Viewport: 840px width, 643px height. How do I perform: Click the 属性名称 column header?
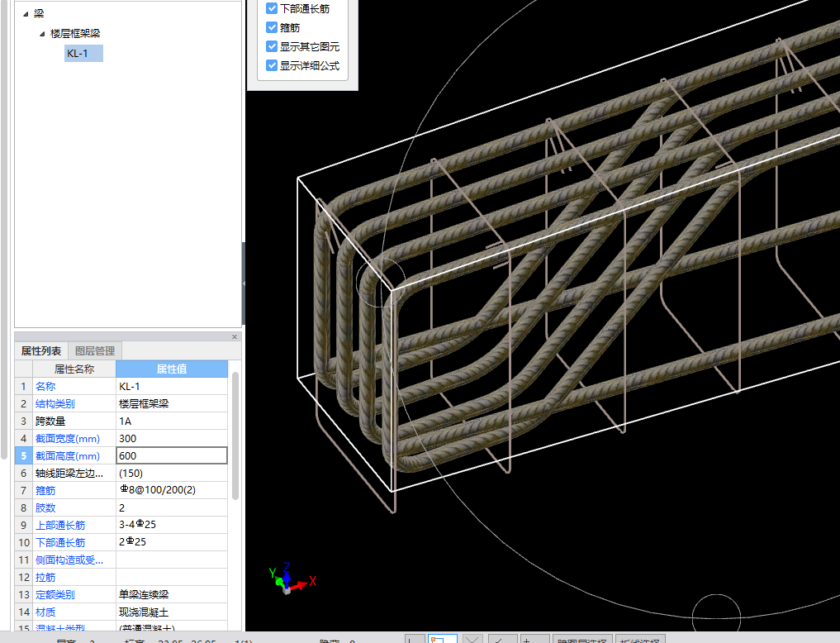coord(74,369)
